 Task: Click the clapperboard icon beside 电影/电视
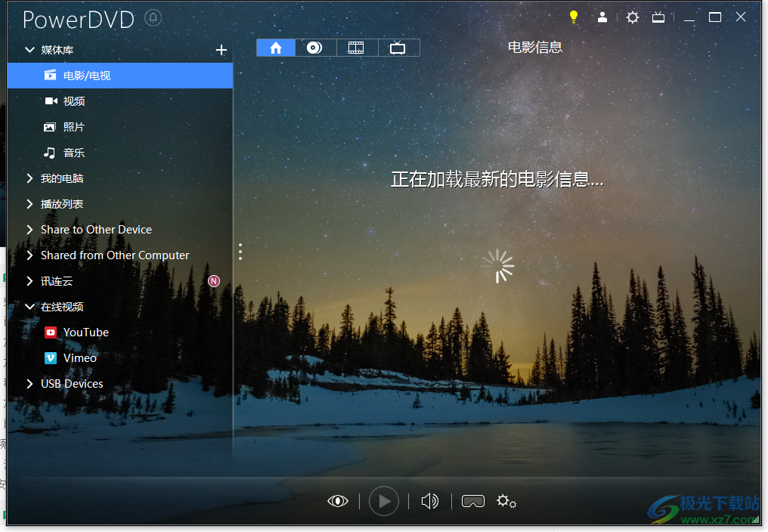tap(50, 75)
